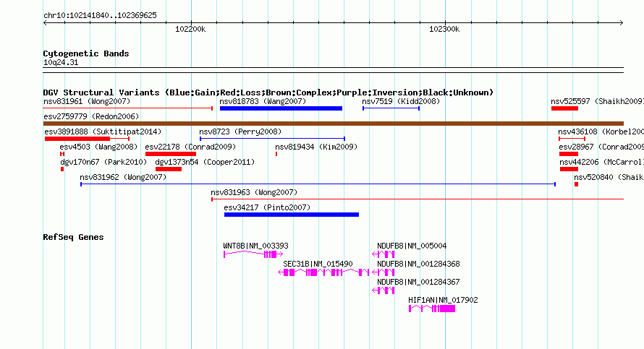The width and height of the screenshot is (644, 349).
Task: Select the nsv8723 blue gain line
Action: pos(272,139)
